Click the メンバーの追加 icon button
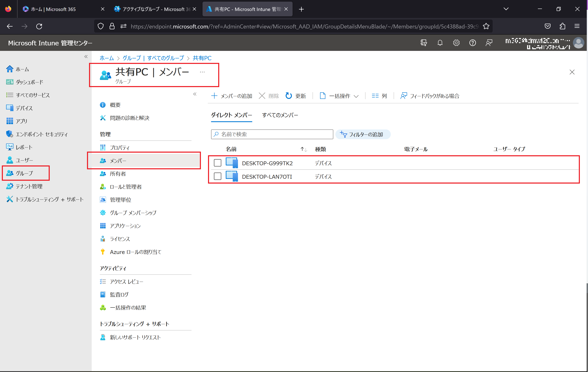 pos(231,95)
